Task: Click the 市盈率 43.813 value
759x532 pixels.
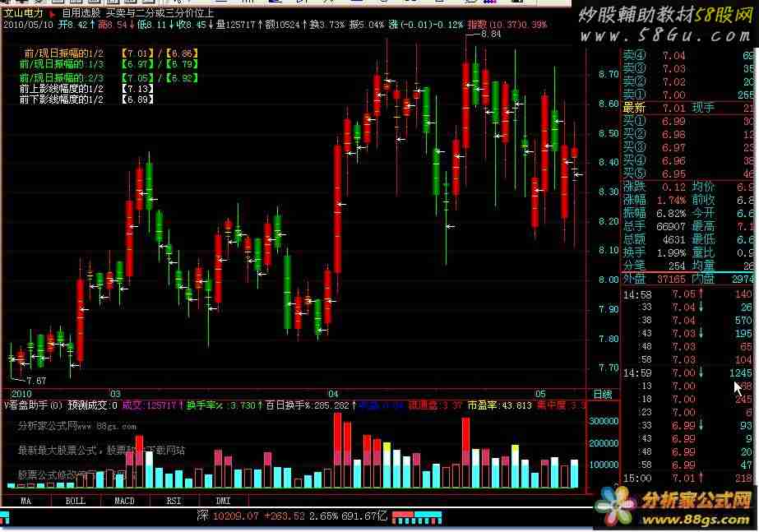Action: click(499, 405)
